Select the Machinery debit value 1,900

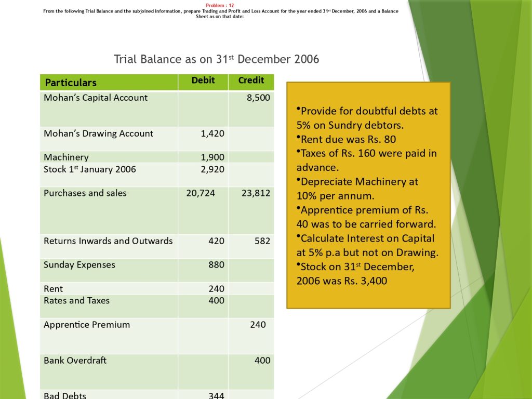pyautogui.click(x=212, y=157)
